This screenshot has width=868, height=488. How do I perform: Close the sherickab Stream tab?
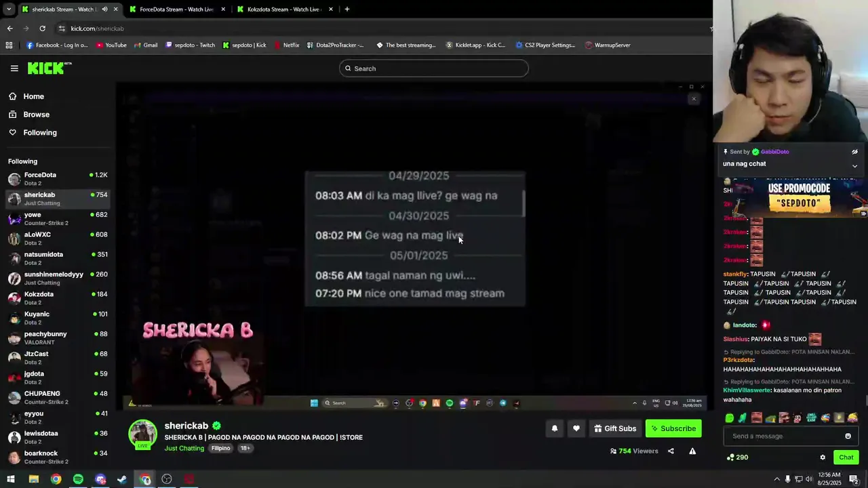click(x=116, y=9)
